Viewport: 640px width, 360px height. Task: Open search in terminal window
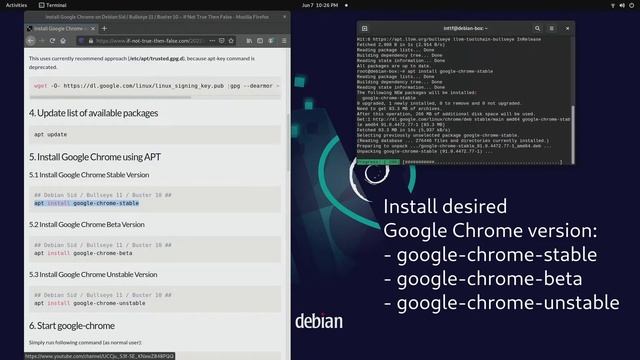(x=537, y=29)
